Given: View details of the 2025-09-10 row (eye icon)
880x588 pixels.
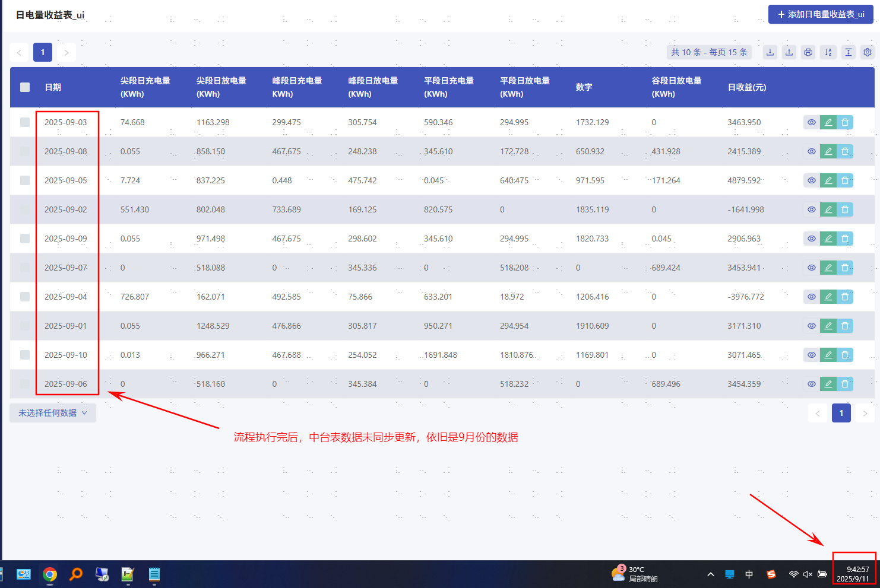Looking at the screenshot, I should pyautogui.click(x=812, y=355).
